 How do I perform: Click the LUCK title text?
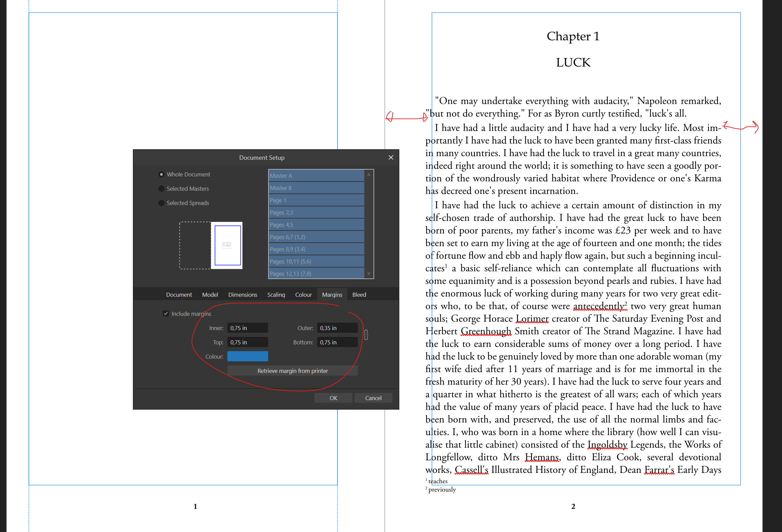pos(573,63)
